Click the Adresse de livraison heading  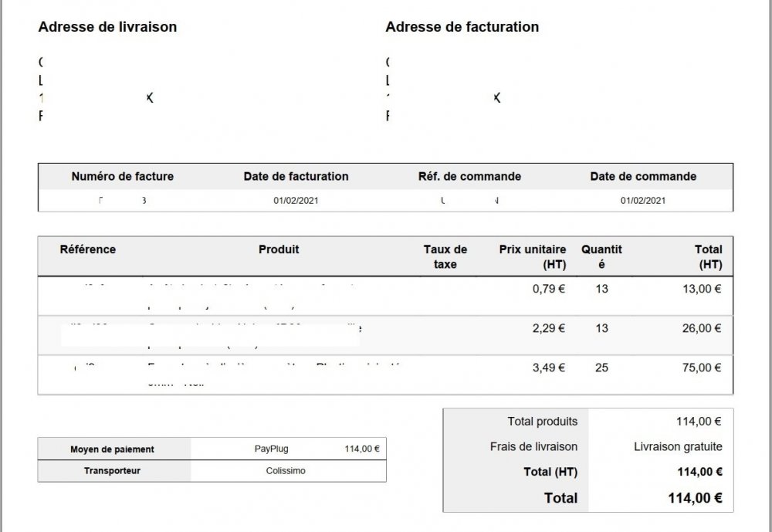point(107,27)
